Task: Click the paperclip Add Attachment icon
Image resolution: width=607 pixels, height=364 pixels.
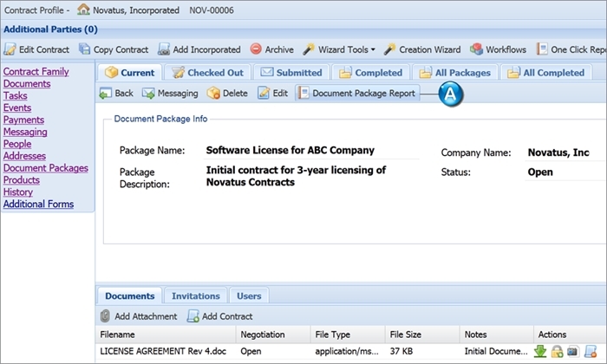Action: coord(105,316)
